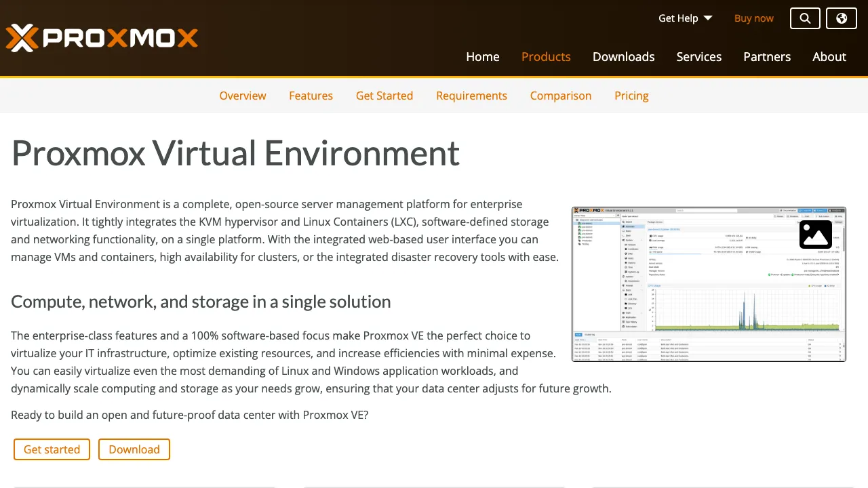Viewport: 868px width, 488px height.
Task: Open the Home menu item
Action: [x=482, y=57]
